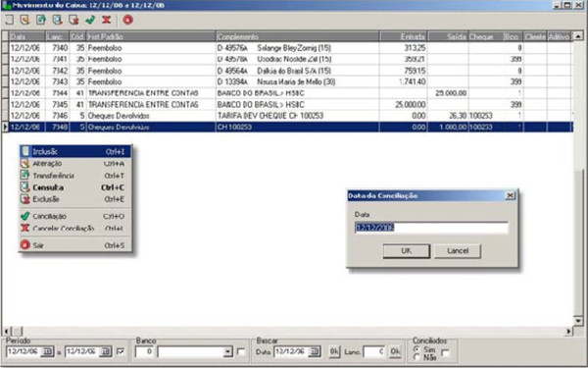
Task: Select row 7341 Usodrac Noside Zal
Action: tap(287, 59)
